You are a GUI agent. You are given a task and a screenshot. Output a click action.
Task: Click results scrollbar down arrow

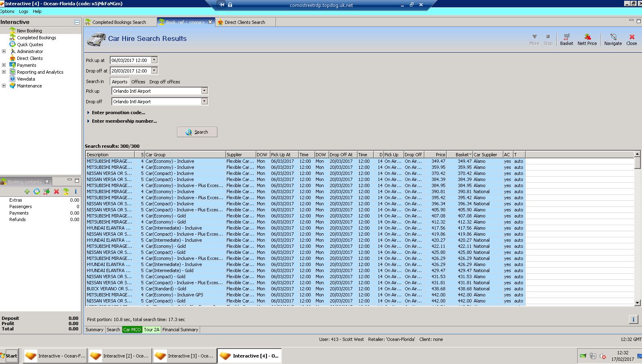pos(637,302)
